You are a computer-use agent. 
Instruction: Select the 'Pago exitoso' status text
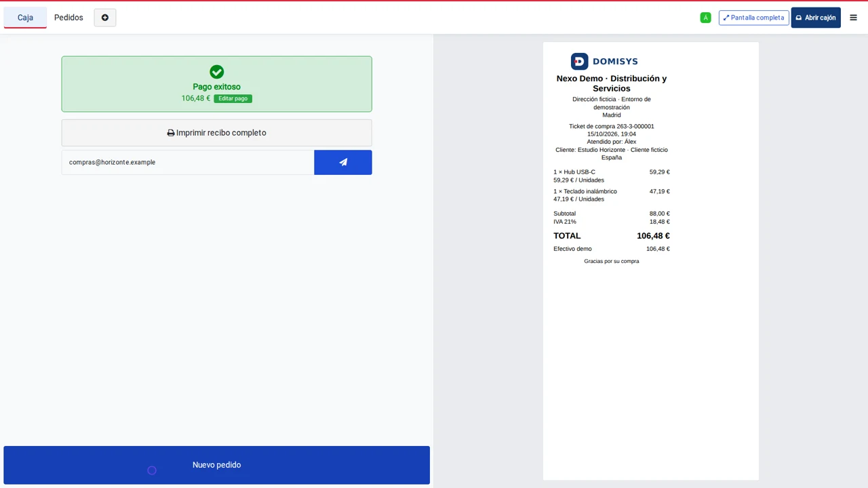tap(216, 87)
